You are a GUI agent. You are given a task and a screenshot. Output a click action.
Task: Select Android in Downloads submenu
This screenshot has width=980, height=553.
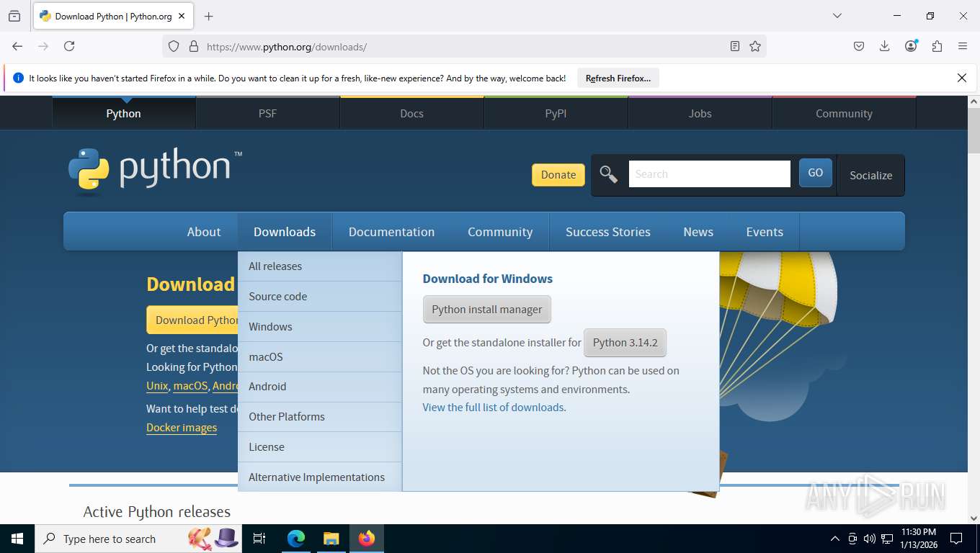320,387
